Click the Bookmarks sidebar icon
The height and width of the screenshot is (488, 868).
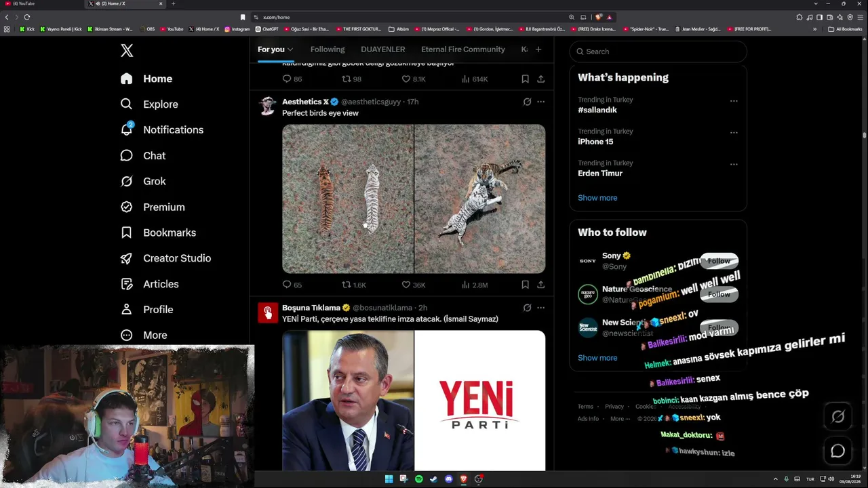click(126, 232)
